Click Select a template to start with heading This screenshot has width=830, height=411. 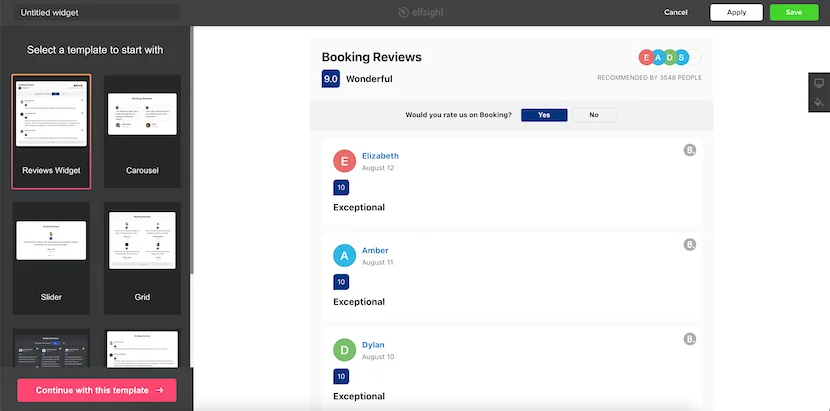coord(95,50)
